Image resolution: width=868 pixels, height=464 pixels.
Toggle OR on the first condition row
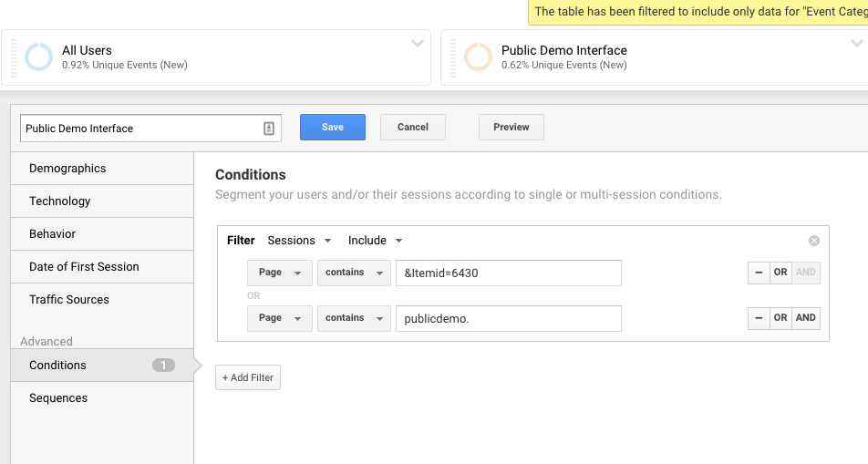pyautogui.click(x=780, y=273)
